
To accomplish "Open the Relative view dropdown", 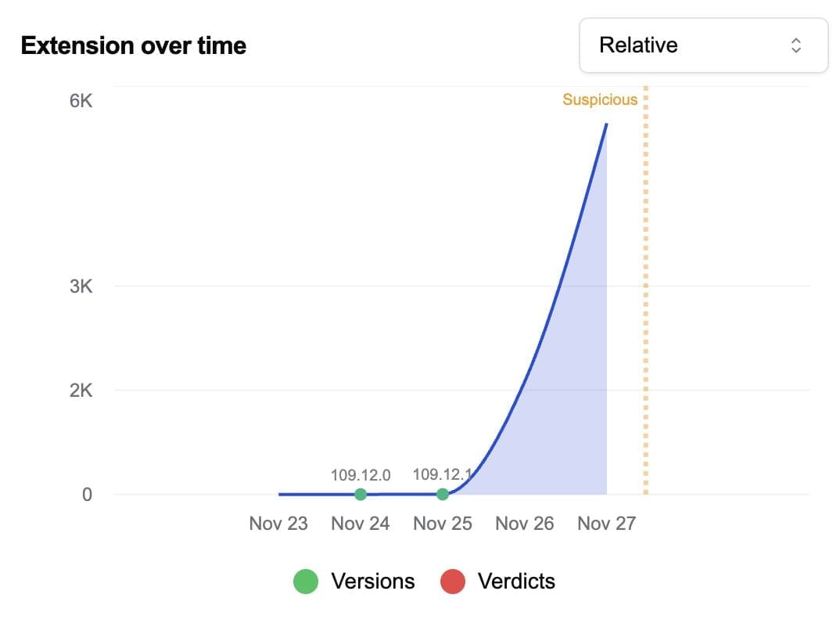I will point(702,45).
